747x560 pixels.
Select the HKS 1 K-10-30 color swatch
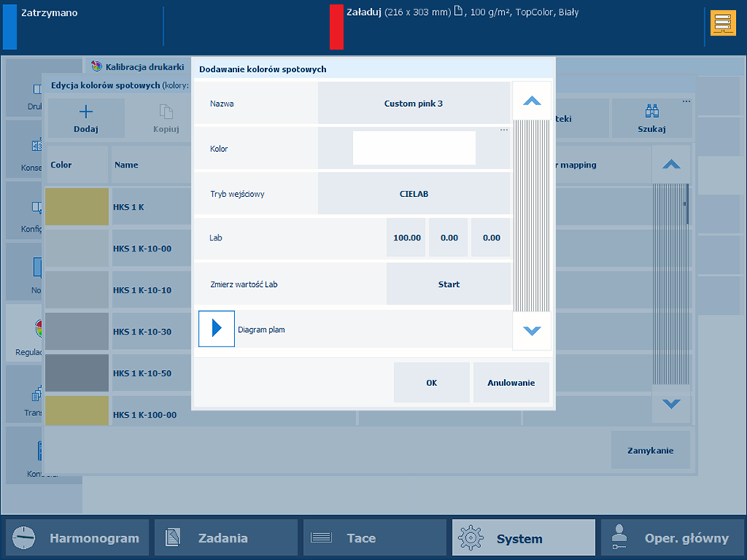coord(77,331)
